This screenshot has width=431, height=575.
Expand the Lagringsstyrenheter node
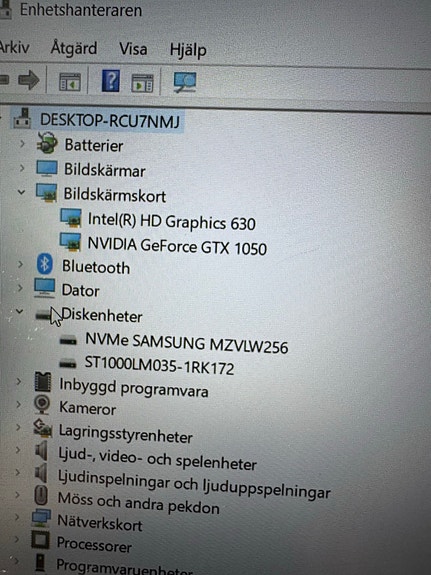[x=18, y=427]
